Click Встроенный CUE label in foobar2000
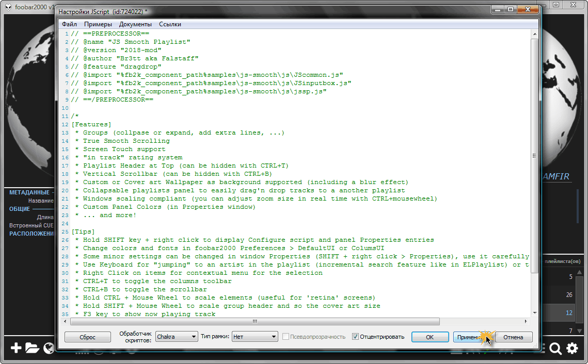 pyautogui.click(x=31, y=225)
